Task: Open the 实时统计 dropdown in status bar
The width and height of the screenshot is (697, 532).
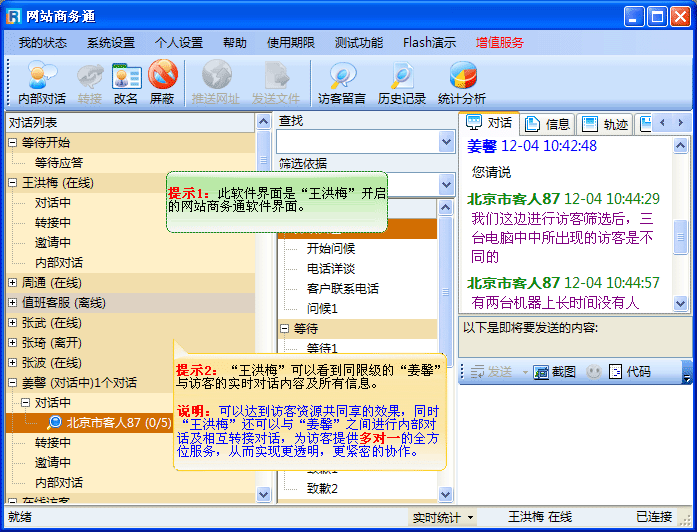Action: tap(443, 517)
